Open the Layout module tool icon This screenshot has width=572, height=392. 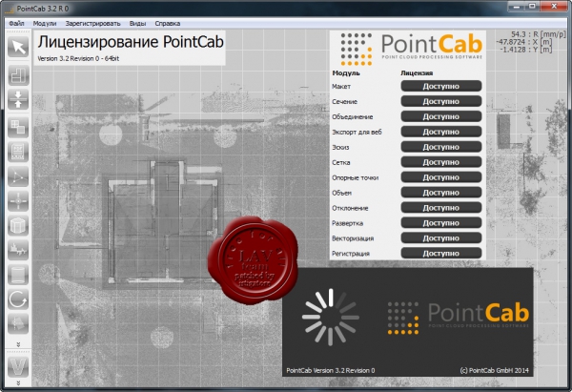pyautogui.click(x=18, y=74)
